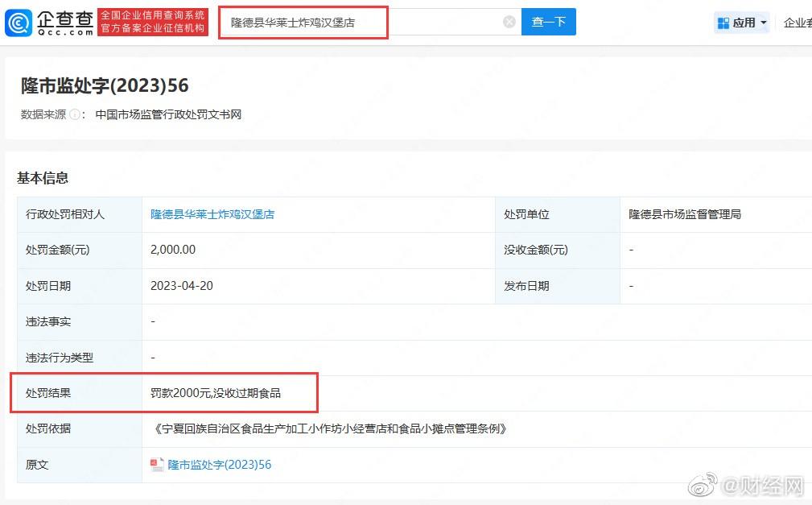Click the 没收金额(元) label cell
The image size is (812, 505).
pyautogui.click(x=558, y=250)
